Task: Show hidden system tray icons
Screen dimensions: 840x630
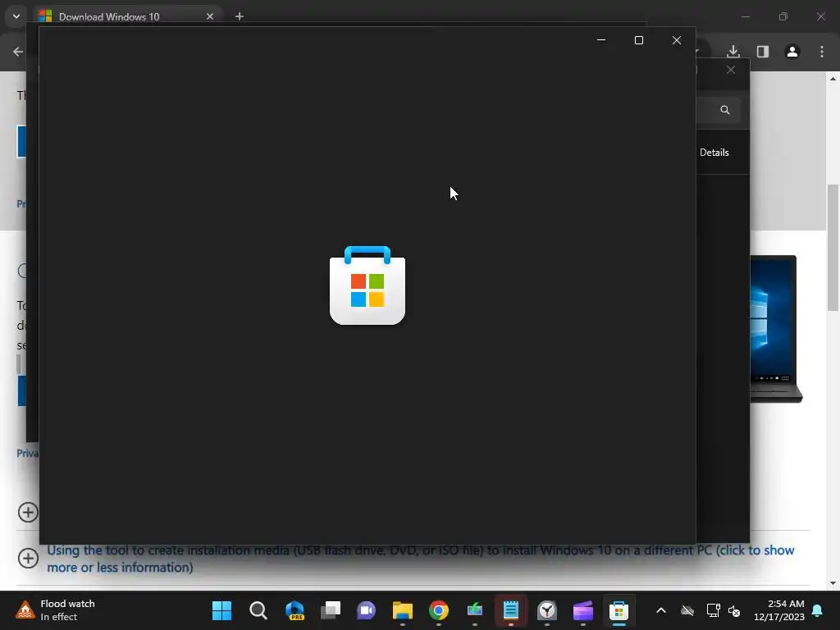Action: coord(661,610)
